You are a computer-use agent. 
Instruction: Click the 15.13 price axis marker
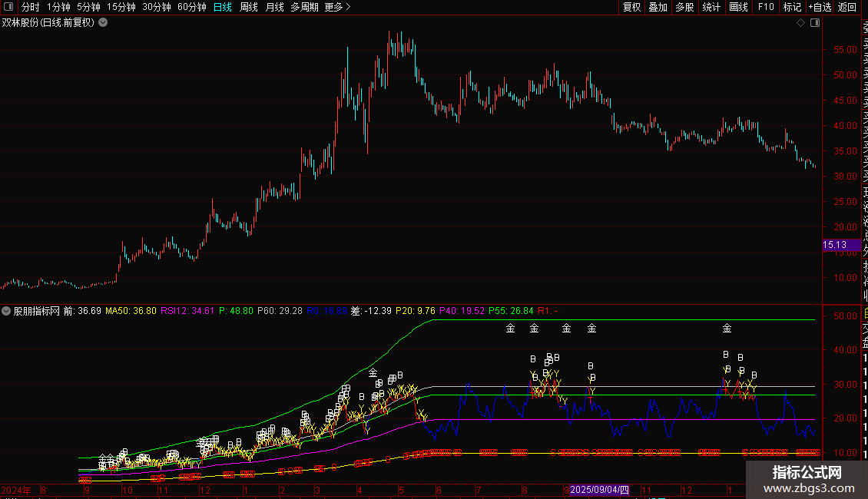[841, 245]
